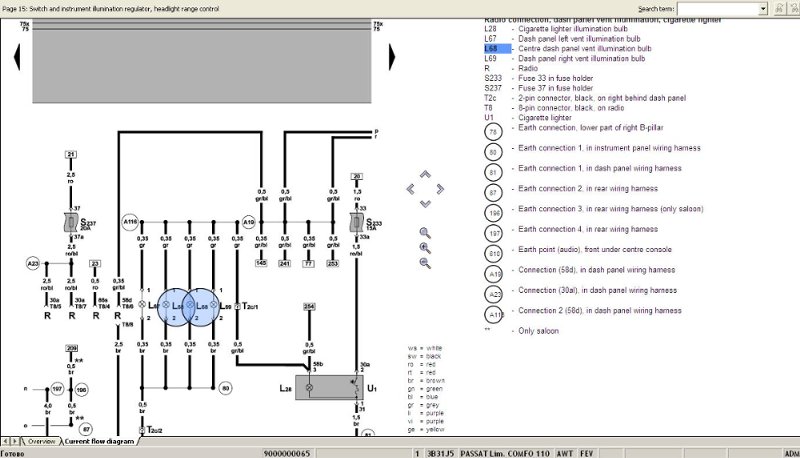The height and width of the screenshot is (458, 800).
Task: Click the T2c 2-pin connector legend entry
Action: [x=585, y=97]
